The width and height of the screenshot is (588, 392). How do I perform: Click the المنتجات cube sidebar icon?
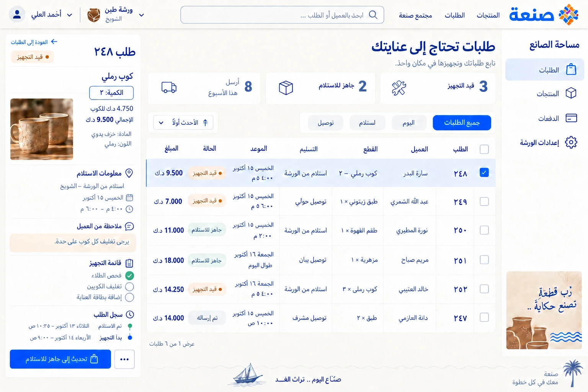[571, 93]
